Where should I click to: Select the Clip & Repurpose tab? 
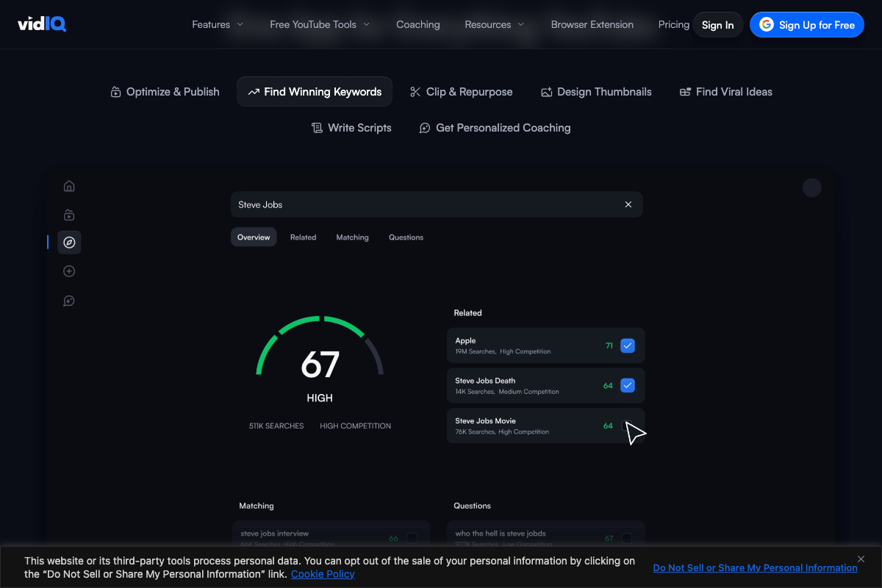pyautogui.click(x=462, y=92)
